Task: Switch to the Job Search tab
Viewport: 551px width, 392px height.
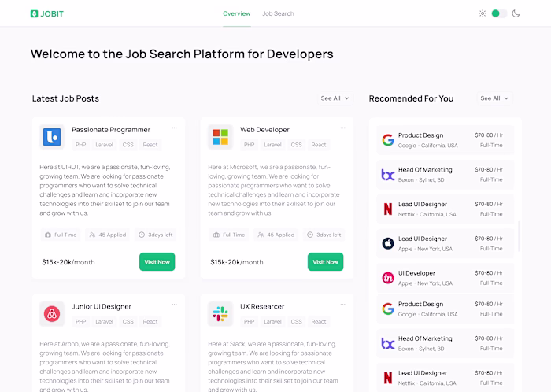Action: 278,13
